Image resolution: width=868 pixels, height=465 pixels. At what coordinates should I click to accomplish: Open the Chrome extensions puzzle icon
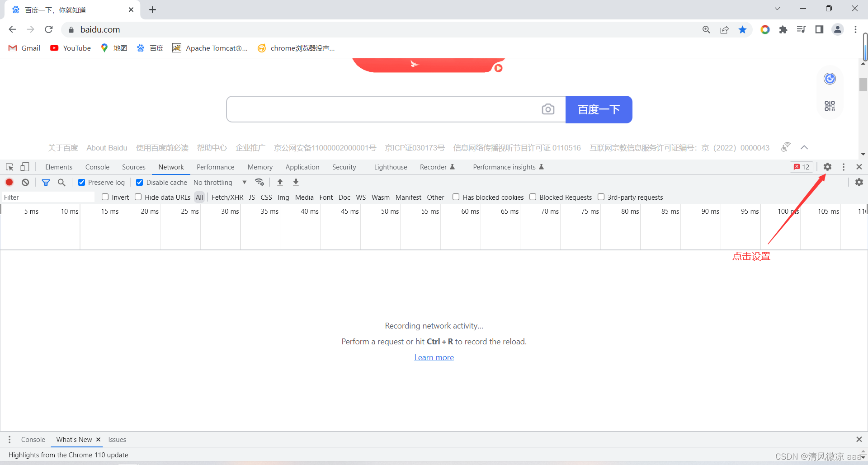click(783, 29)
